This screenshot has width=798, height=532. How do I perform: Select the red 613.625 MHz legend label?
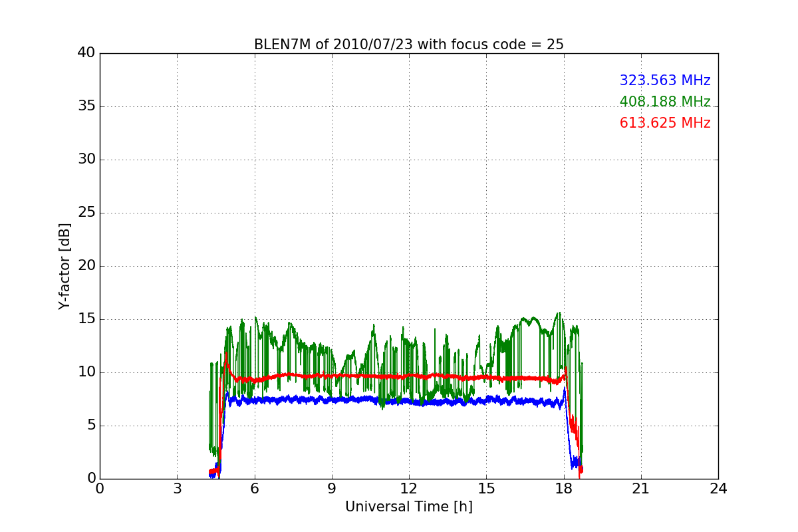point(665,123)
